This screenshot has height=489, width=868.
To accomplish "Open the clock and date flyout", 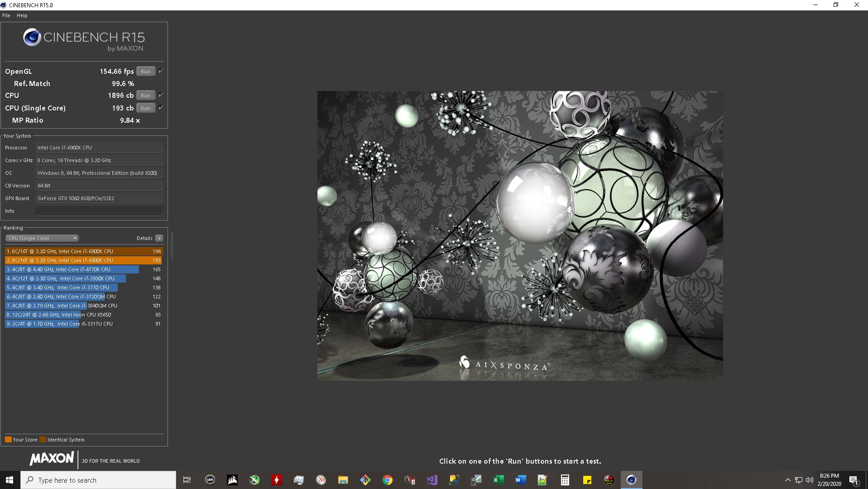I will pyautogui.click(x=830, y=480).
